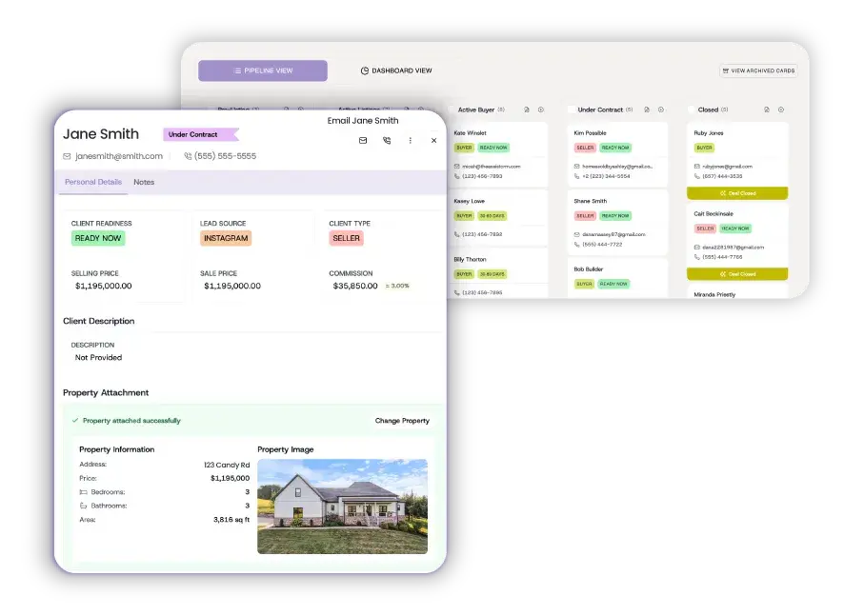Click the View Archived Cards button
This screenshot has height=616, width=864.
[758, 70]
